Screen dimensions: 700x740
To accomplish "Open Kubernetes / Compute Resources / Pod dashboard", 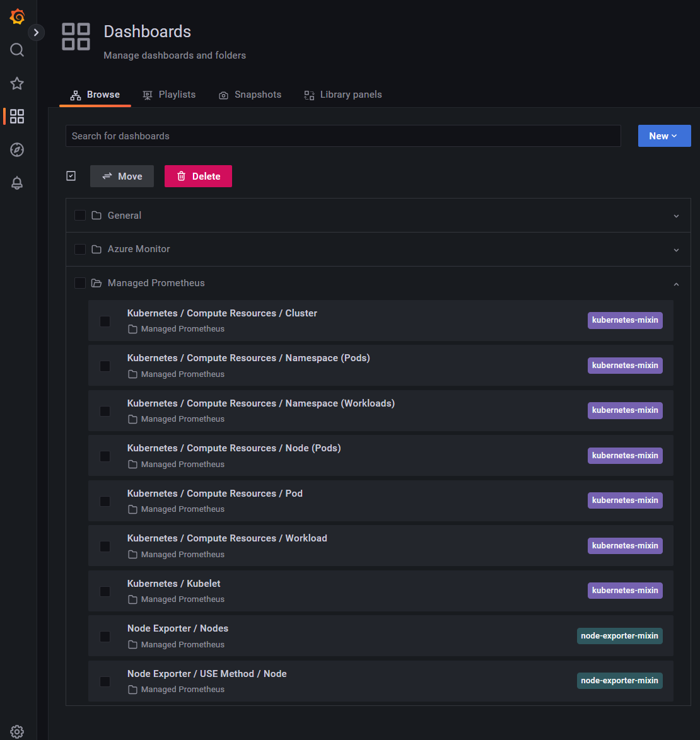I will [215, 494].
